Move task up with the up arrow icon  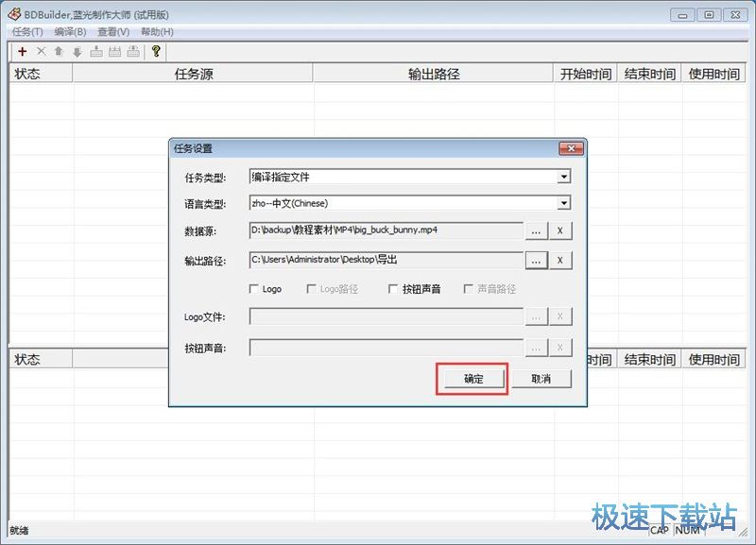[59, 51]
